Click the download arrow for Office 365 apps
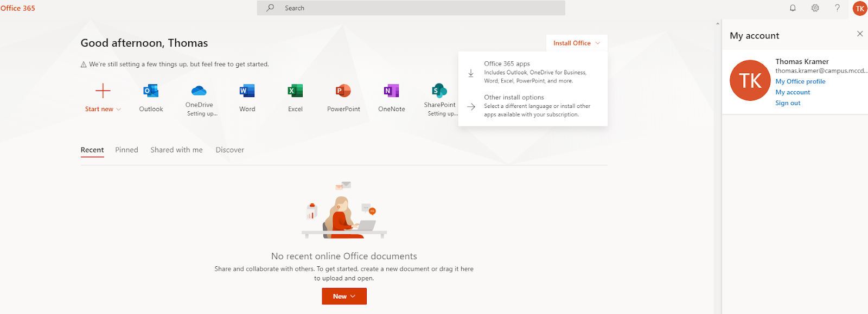 click(471, 73)
